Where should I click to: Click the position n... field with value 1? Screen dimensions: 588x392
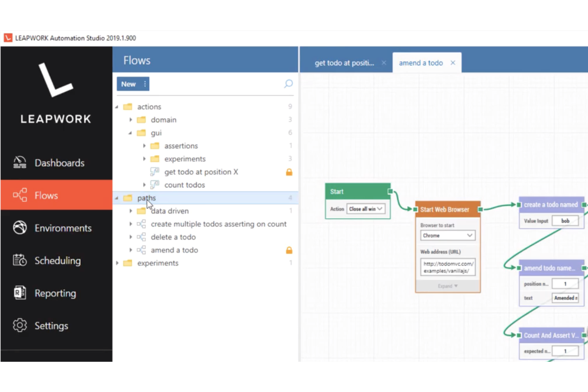(x=565, y=284)
